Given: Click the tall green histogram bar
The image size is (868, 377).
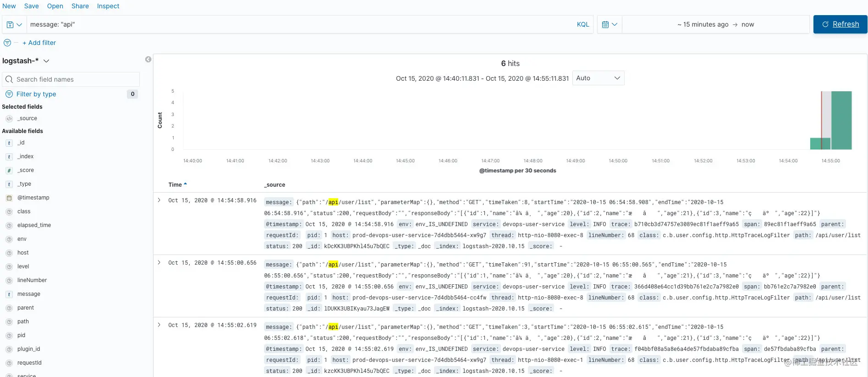Looking at the screenshot, I should click(841, 121).
